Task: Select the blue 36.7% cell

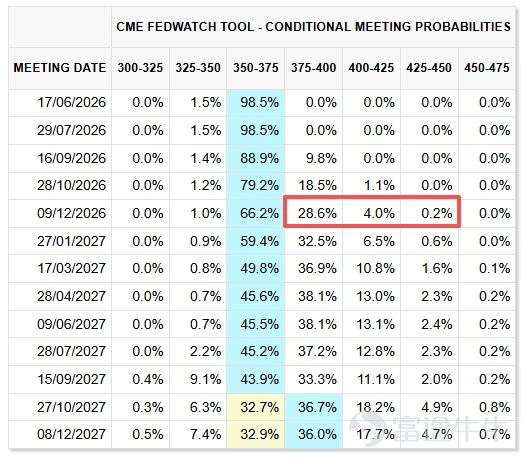Action: coord(313,407)
